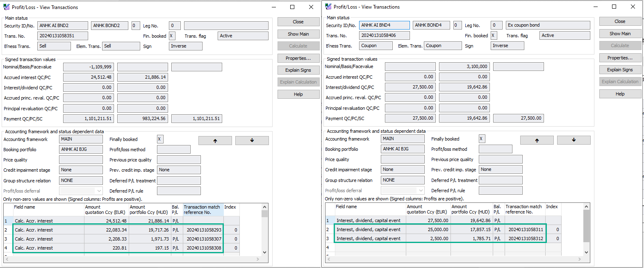Click Credit impairment stage None in left window
The width and height of the screenshot is (644, 268).
pyautogui.click(x=81, y=170)
